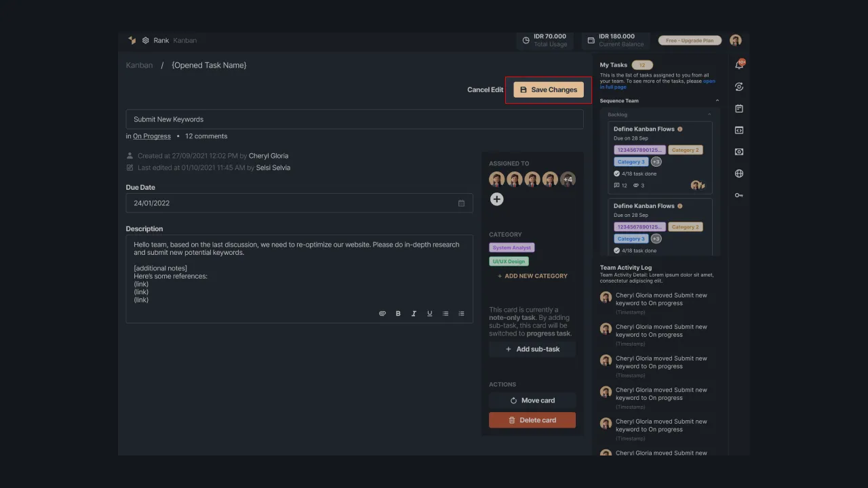Open notifications bell with 10+ badge
Image resolution: width=868 pixels, height=488 pixels.
(739, 64)
